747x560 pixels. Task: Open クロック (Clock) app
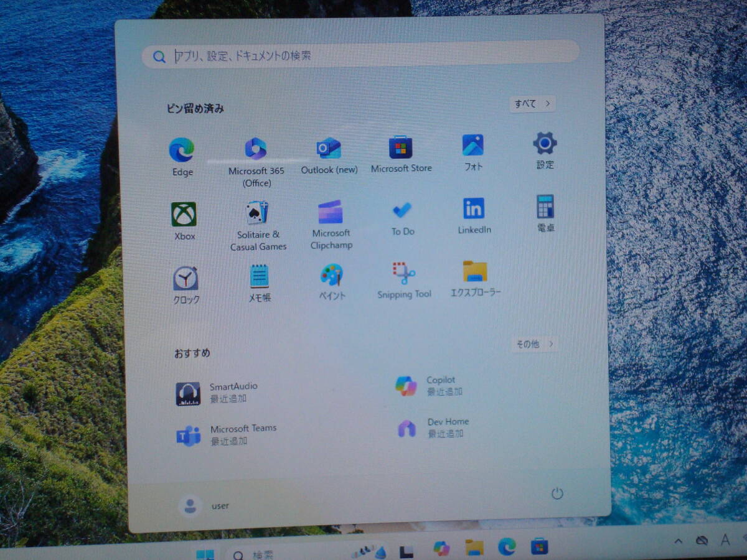186,285
